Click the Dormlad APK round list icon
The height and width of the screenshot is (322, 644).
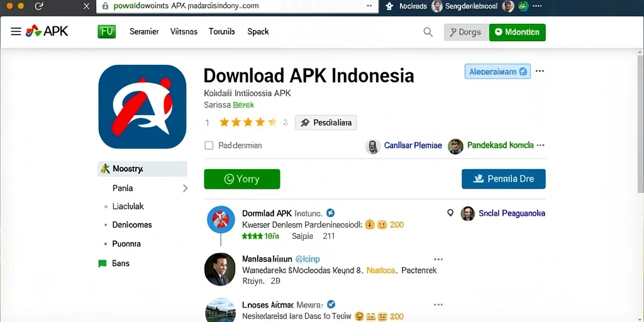coord(221,219)
